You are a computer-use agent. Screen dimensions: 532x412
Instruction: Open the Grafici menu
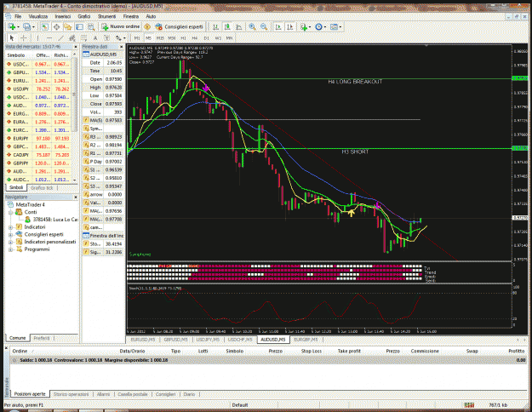point(84,16)
